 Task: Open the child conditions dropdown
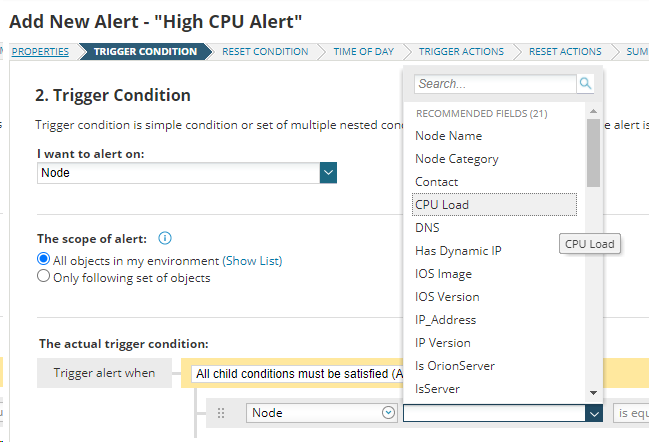click(x=296, y=374)
